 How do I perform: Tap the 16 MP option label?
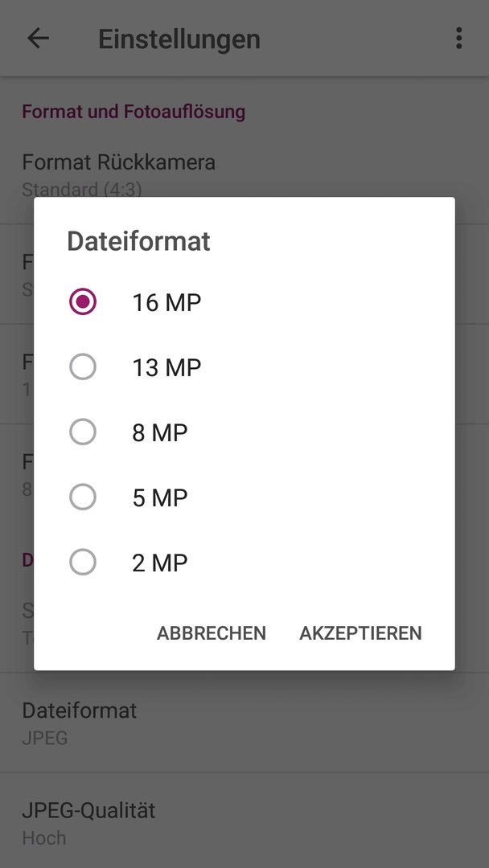[166, 302]
